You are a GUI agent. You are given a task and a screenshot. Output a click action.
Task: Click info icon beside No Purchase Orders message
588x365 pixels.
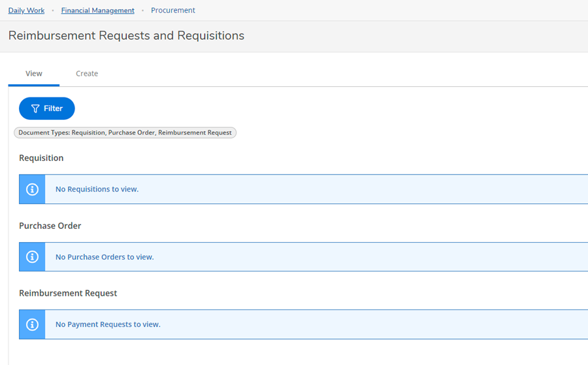32,257
